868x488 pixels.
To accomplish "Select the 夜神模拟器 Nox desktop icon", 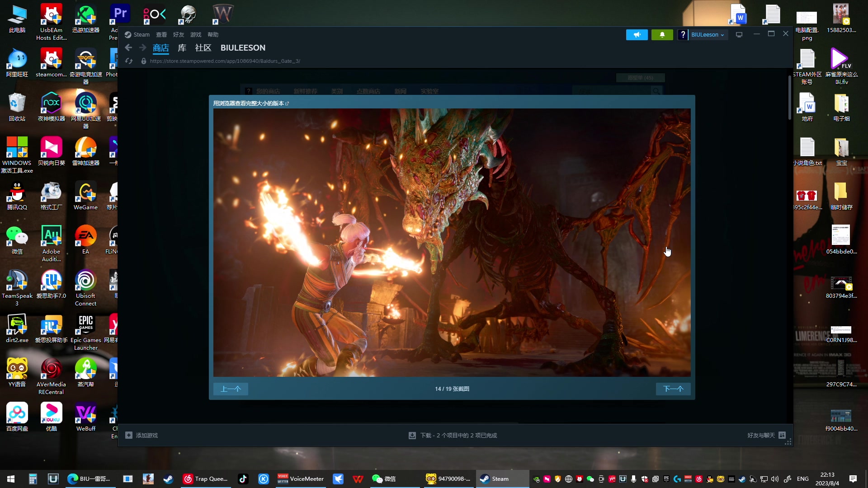I will [52, 108].
